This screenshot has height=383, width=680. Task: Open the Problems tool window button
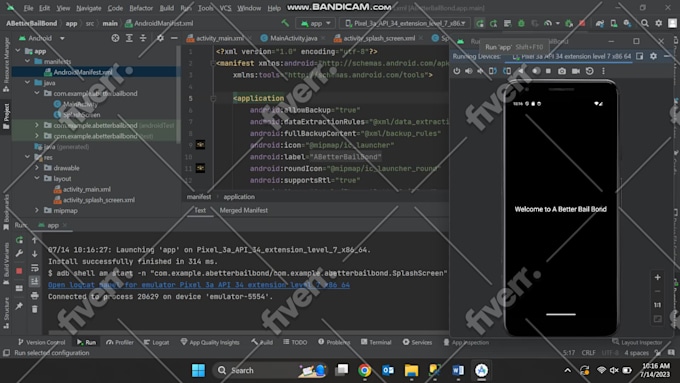point(334,342)
